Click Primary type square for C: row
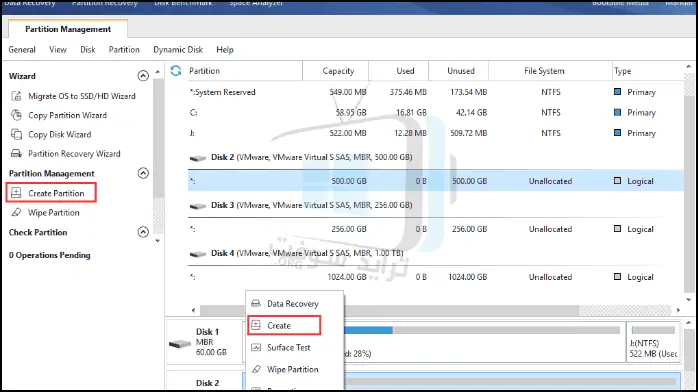 617,112
